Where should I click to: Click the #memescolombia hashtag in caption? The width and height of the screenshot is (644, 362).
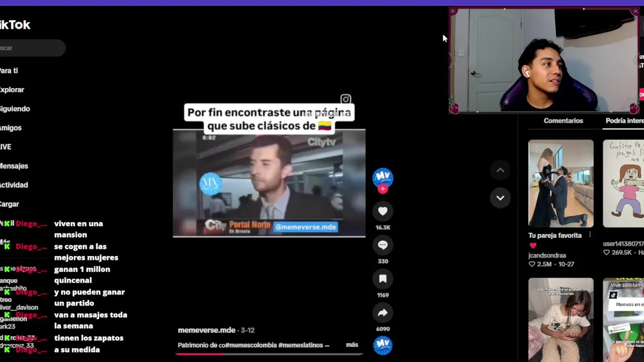pos(251,345)
